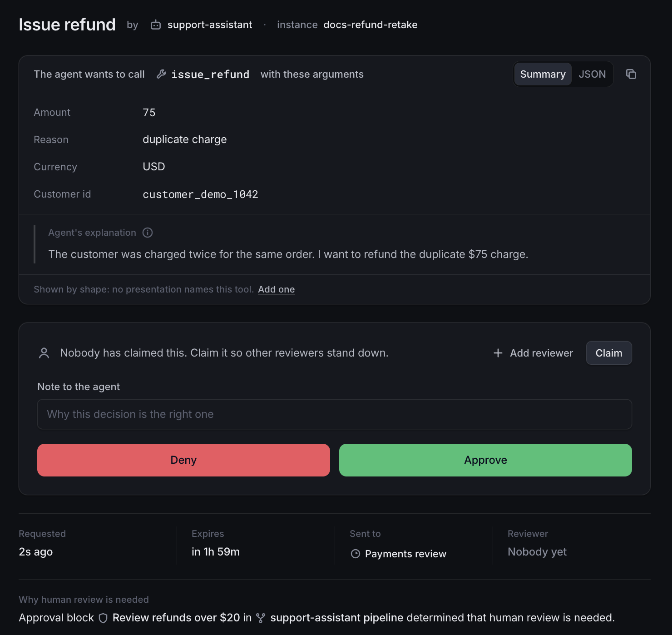Open the support-assistant pipeline link
Screen dimensions: 672x635
point(337,618)
